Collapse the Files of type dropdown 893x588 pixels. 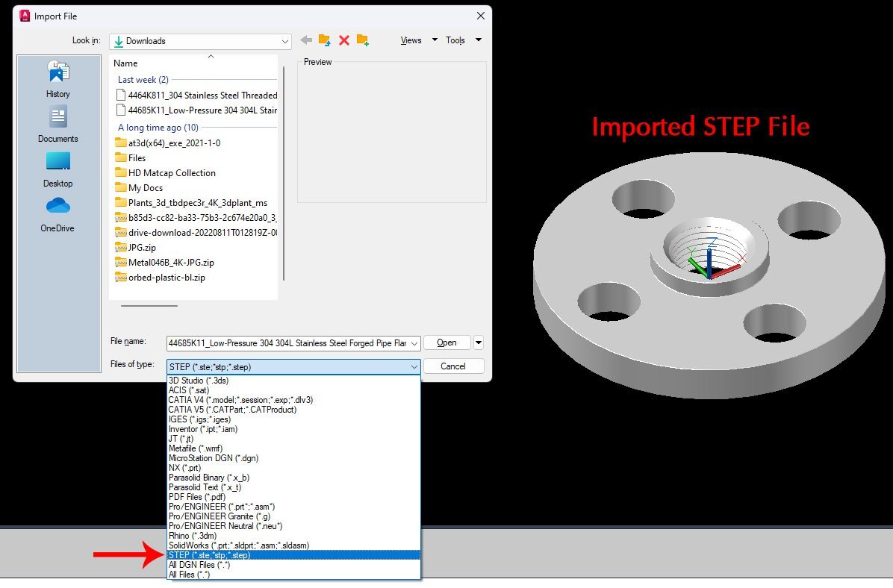[x=414, y=367]
